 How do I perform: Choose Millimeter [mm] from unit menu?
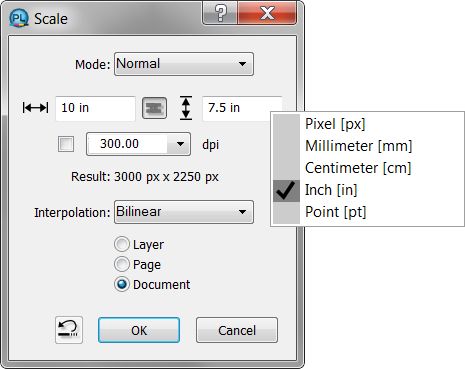[x=368, y=146]
